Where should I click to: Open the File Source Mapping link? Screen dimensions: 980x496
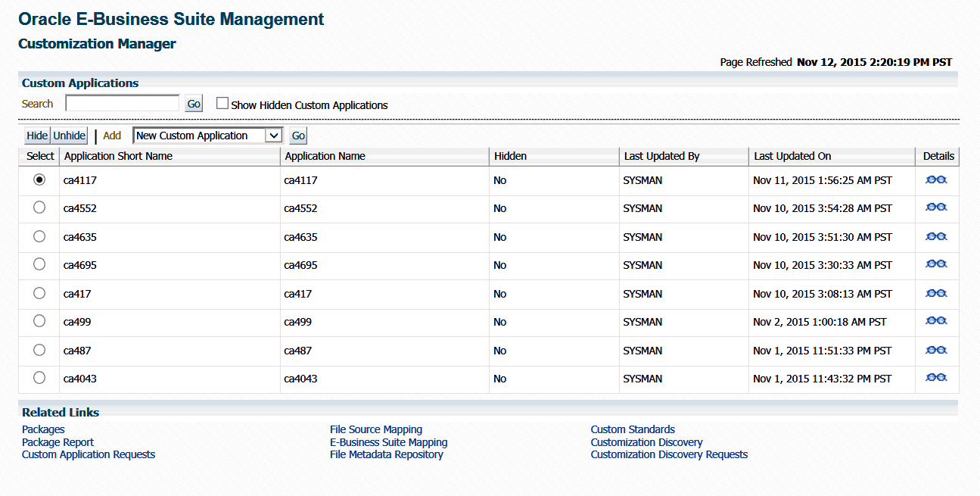376,429
